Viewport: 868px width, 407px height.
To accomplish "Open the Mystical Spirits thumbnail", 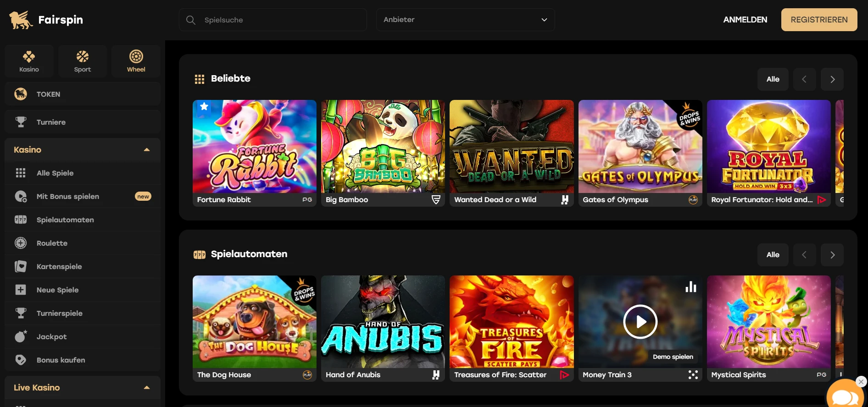I will coord(768,322).
